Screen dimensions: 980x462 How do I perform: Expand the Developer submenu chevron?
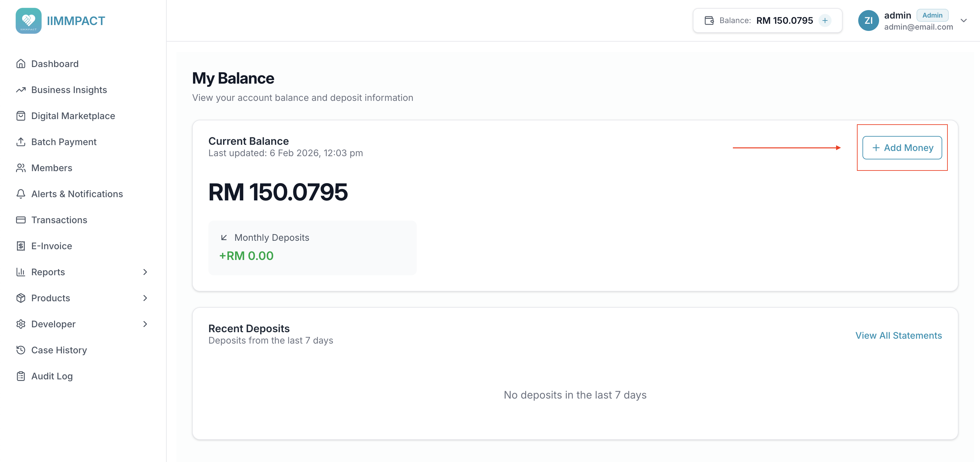145,324
